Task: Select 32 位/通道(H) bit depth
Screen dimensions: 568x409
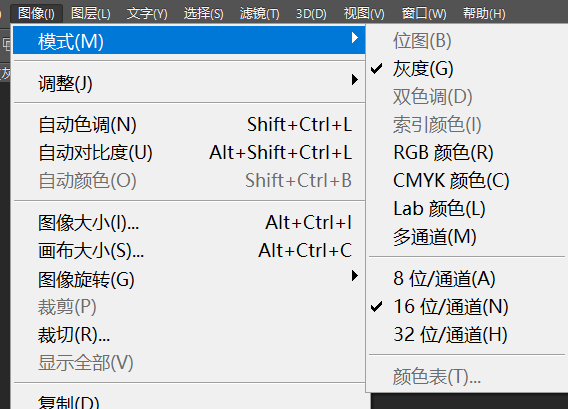Action: point(450,334)
